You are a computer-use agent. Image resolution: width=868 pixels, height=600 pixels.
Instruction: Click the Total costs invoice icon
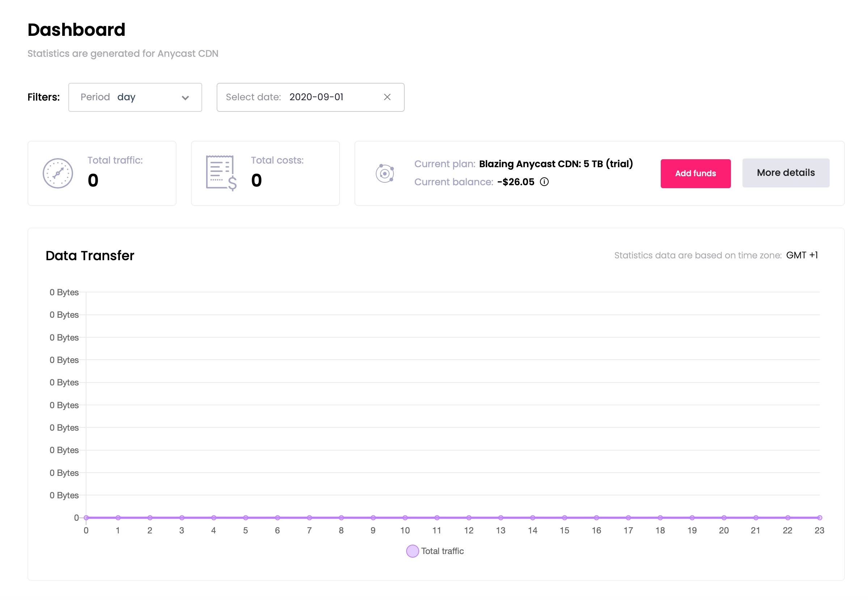pyautogui.click(x=221, y=173)
